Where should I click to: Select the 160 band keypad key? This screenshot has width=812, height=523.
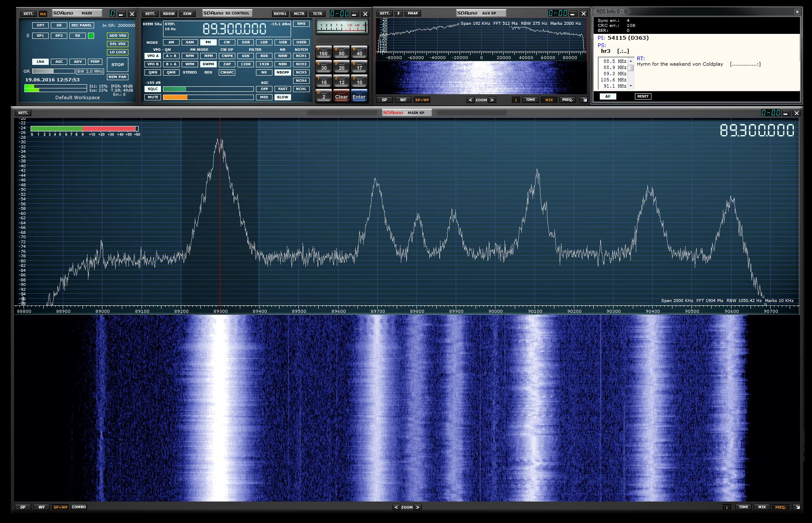[x=323, y=52]
